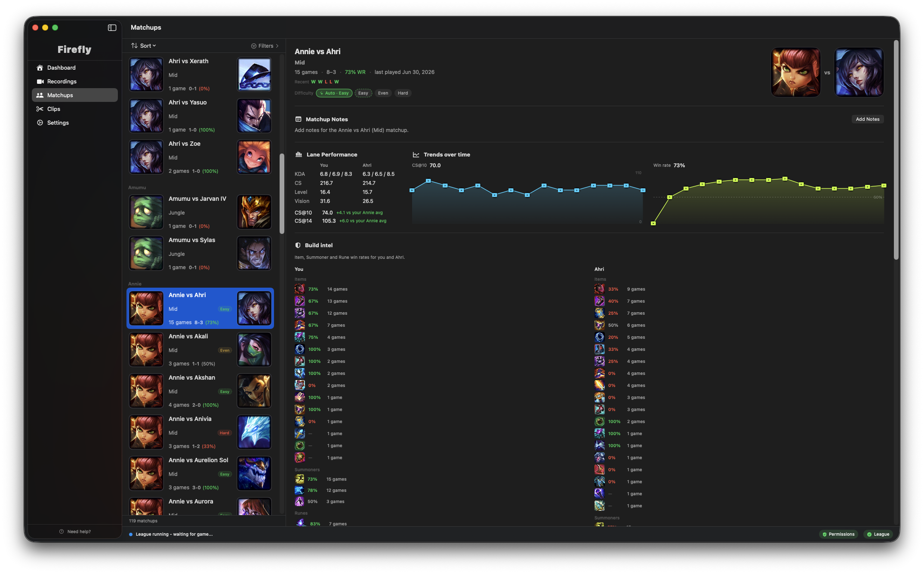Open the Amumu vs Jarvan IV matchup

(200, 212)
